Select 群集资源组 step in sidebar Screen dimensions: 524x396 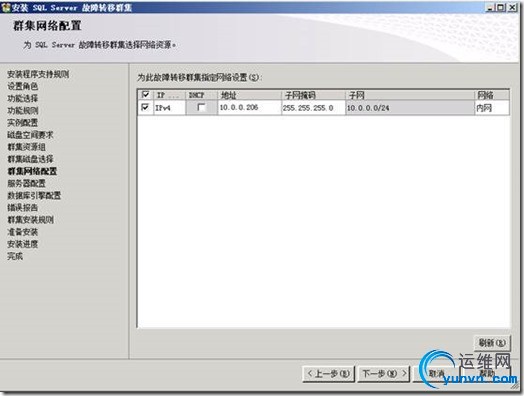(x=26, y=147)
